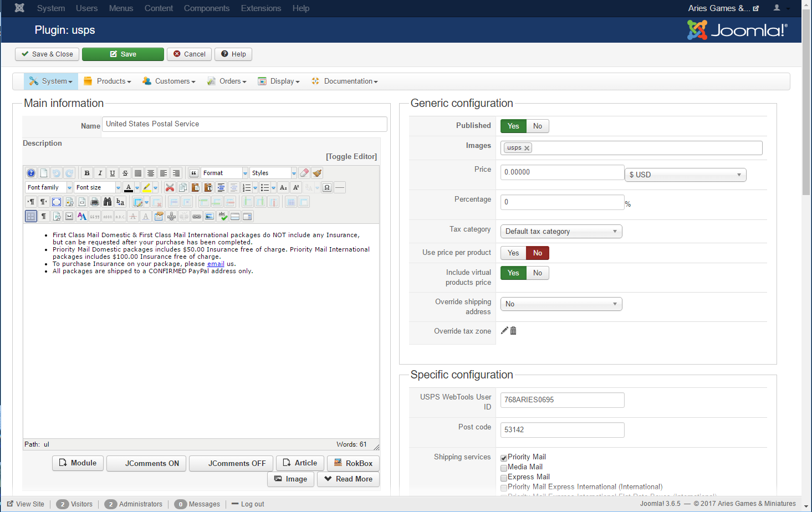Click the green Save button
The height and width of the screenshot is (512, 812).
(x=123, y=54)
